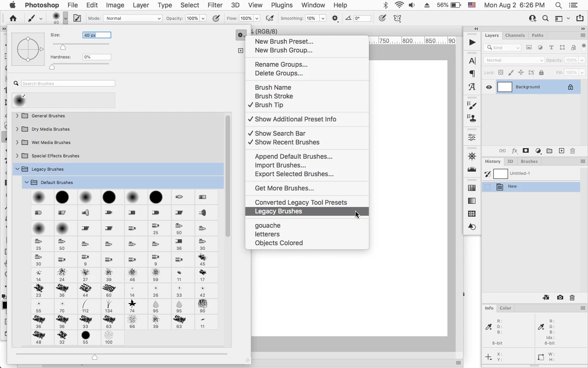Click the brush thumbnail size slider handle

tap(95, 357)
